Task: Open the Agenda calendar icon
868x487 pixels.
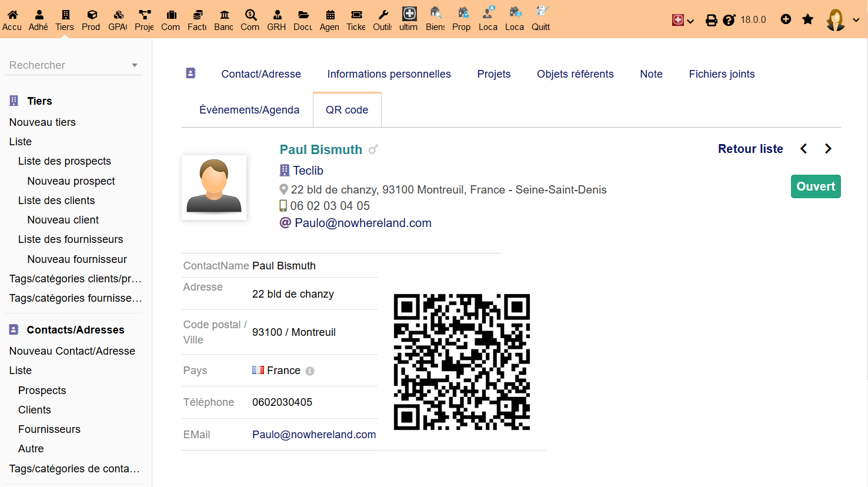Action: click(x=330, y=15)
